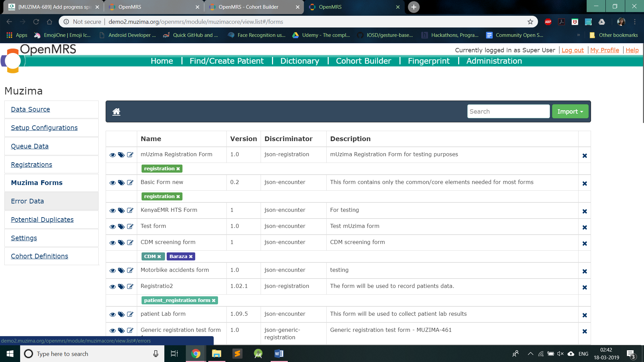Open Dictionary menu item
644x362 pixels.
point(300,61)
